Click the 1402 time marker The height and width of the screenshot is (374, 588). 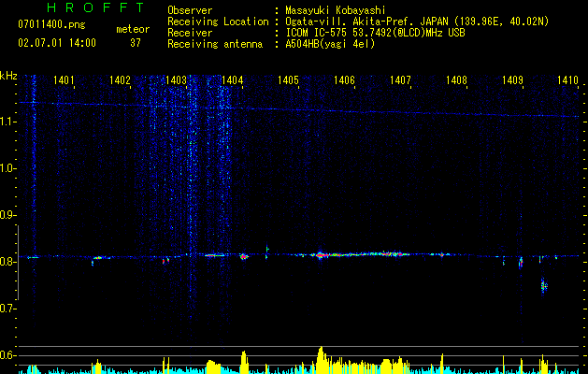click(120, 79)
